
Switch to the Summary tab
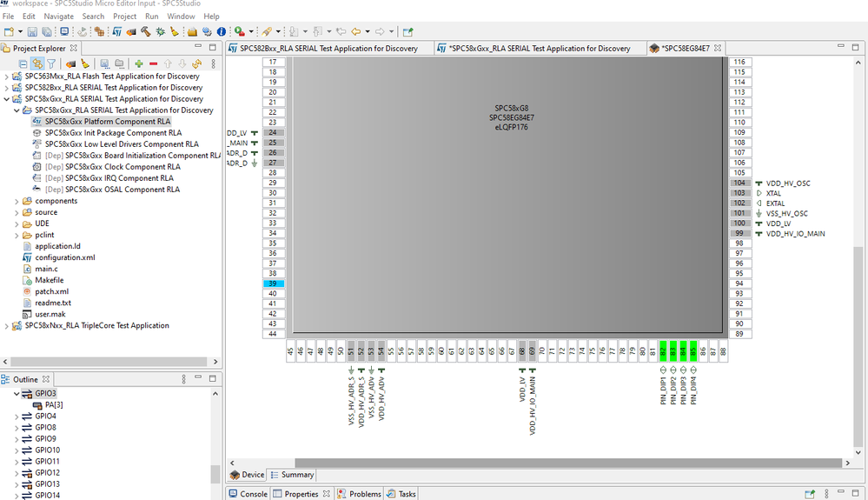pyautogui.click(x=292, y=475)
